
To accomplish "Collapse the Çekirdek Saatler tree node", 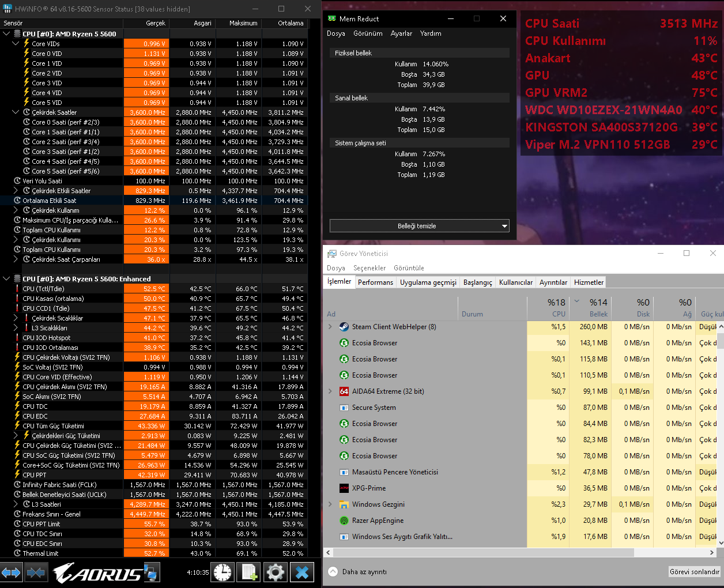I will (x=16, y=112).
